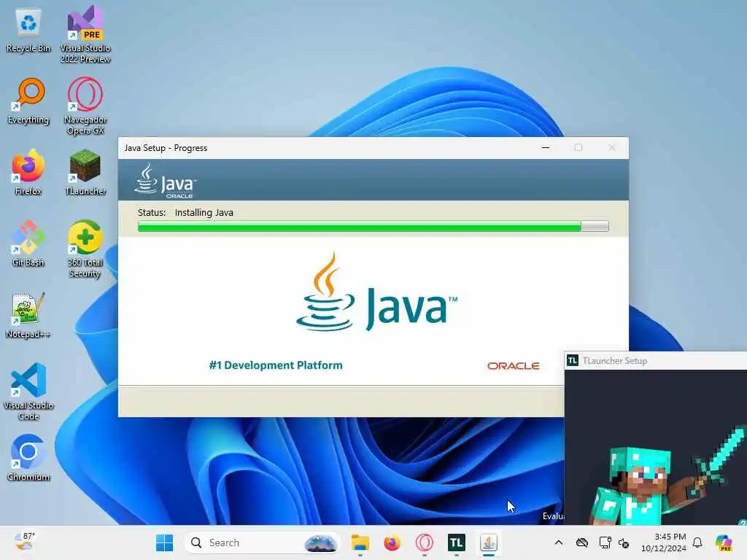This screenshot has height=560, width=747.
Task: Click the TL icon in TLauncher Setup title
Action: [572, 360]
